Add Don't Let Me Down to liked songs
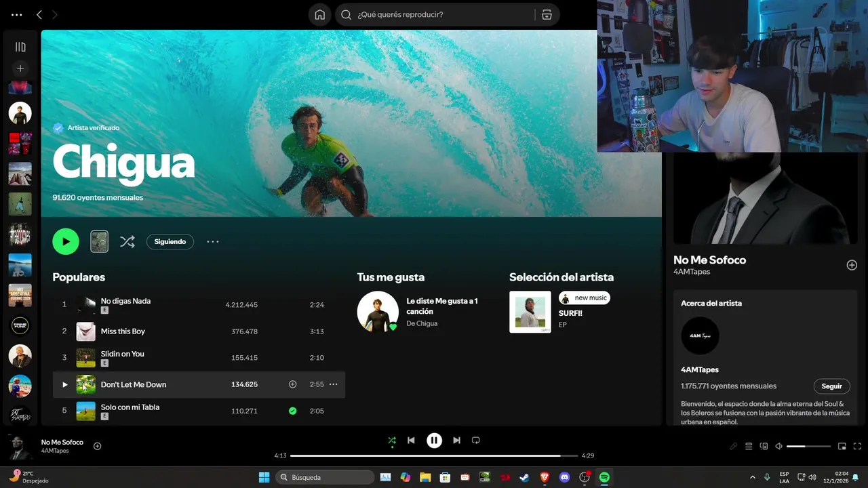This screenshot has height=488, width=868. (293, 384)
